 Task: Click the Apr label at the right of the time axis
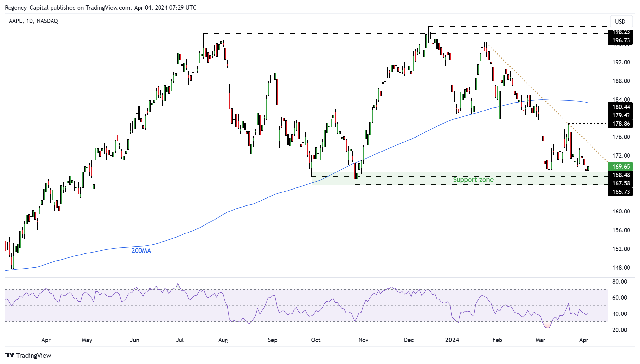(584, 340)
